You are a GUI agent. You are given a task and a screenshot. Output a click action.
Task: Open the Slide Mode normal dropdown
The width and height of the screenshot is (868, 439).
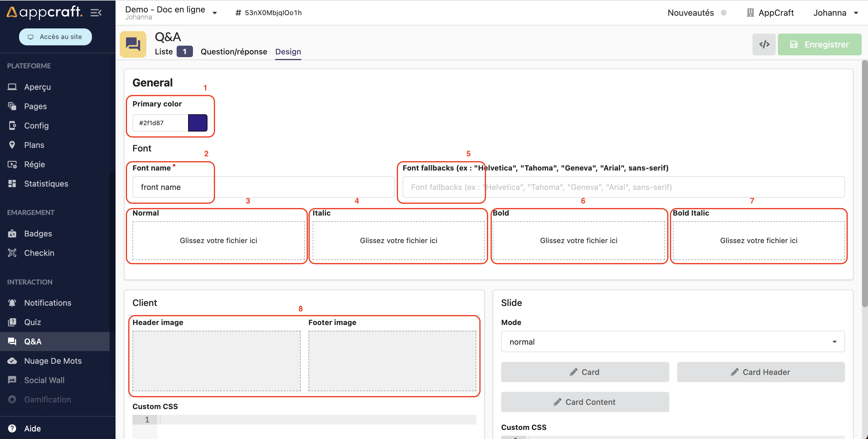tap(672, 342)
